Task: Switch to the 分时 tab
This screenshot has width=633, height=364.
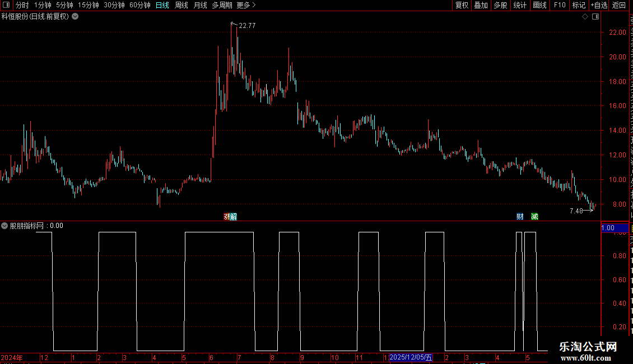Action: 22,5
